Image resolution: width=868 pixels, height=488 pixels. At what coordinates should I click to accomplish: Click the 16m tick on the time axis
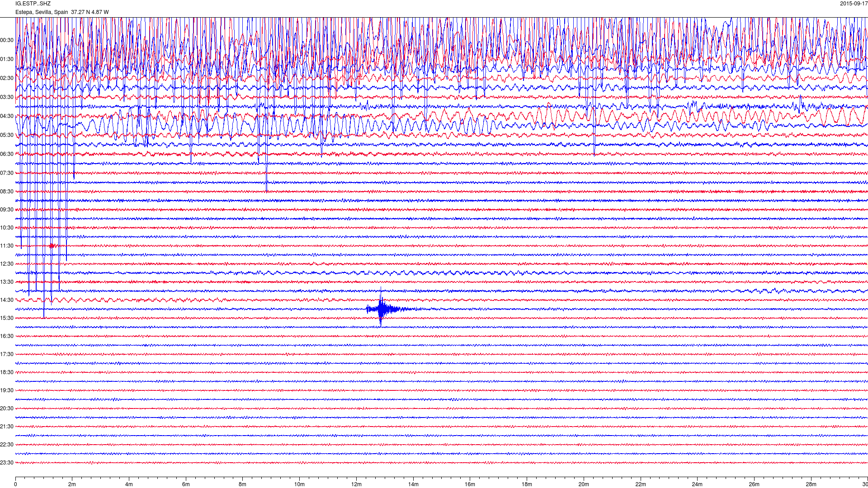470,484
